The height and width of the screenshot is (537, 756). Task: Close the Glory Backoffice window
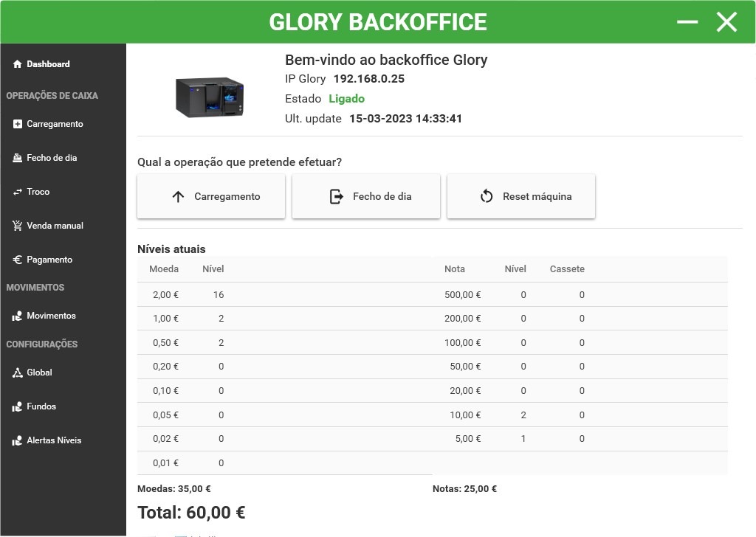(726, 22)
